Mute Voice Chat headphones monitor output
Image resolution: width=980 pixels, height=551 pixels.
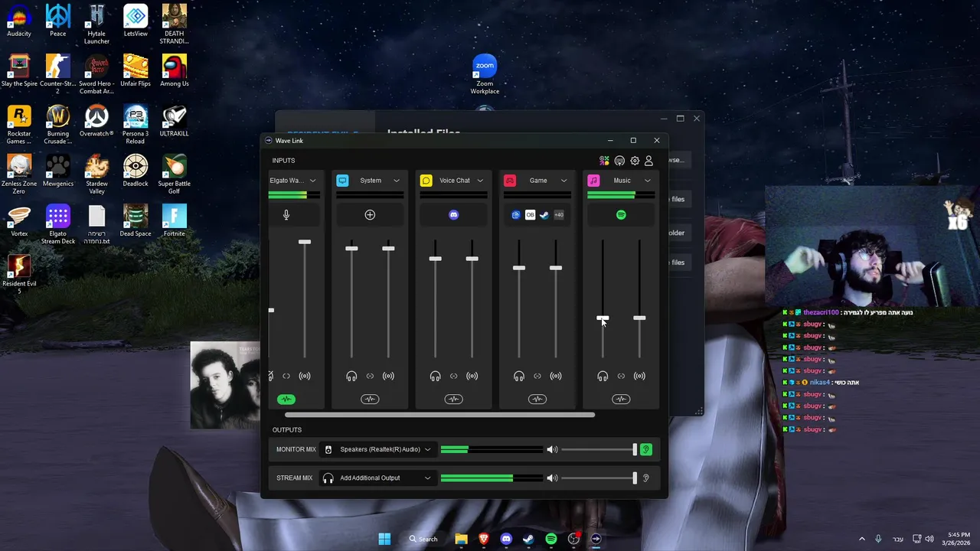tap(435, 376)
